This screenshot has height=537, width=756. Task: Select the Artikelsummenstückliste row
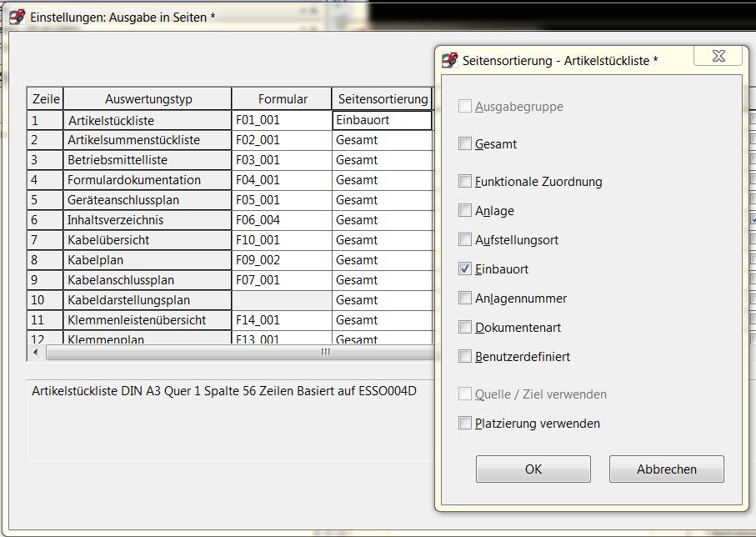tap(148, 140)
